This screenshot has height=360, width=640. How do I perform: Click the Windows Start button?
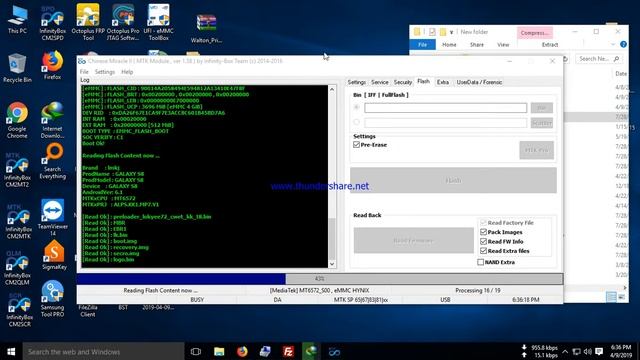click(11, 351)
